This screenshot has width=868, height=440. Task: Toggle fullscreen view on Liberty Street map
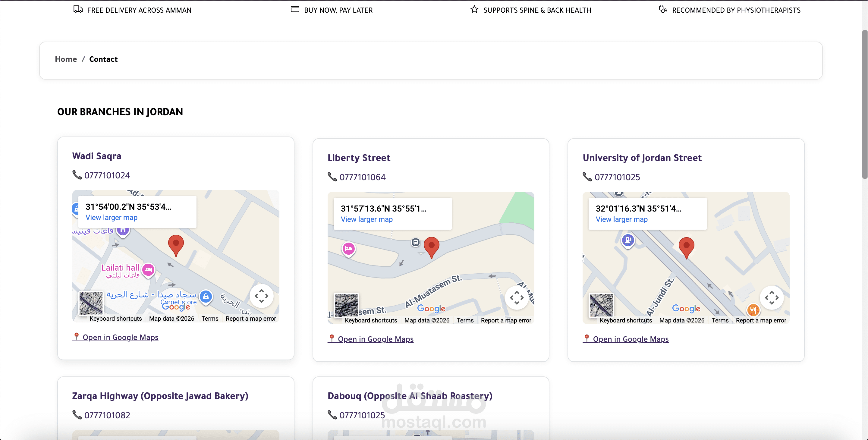pyautogui.click(x=516, y=298)
